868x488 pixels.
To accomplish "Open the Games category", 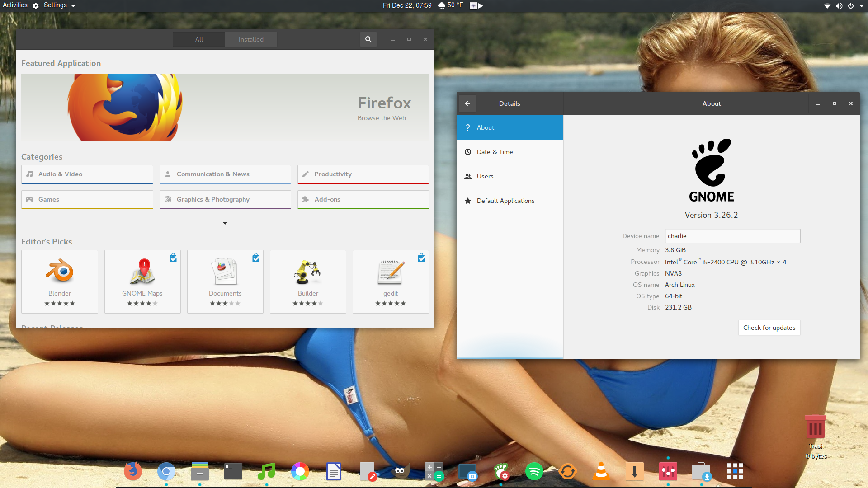I will click(87, 200).
